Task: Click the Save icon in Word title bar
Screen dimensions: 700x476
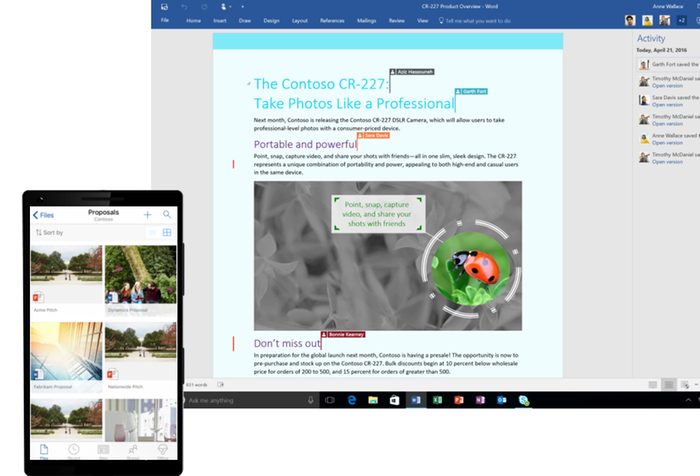Action: point(164,7)
